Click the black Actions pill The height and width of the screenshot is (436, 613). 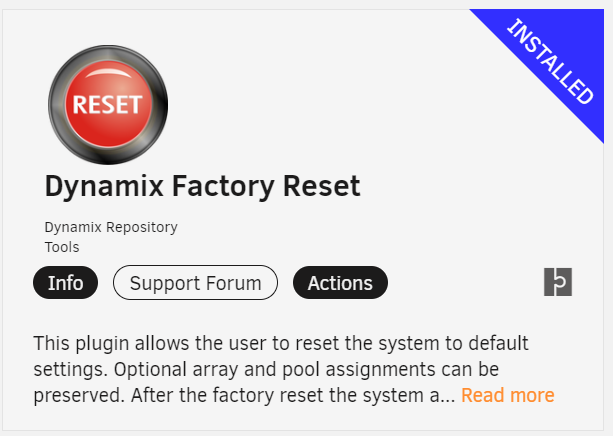point(340,283)
